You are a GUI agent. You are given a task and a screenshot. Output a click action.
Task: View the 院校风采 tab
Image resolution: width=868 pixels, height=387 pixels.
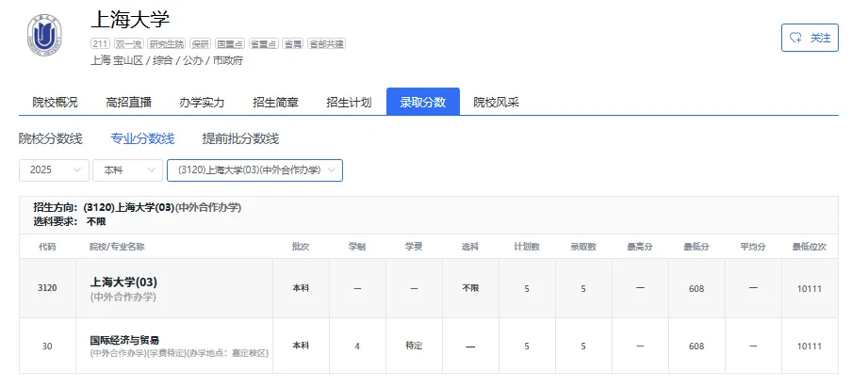pos(496,103)
